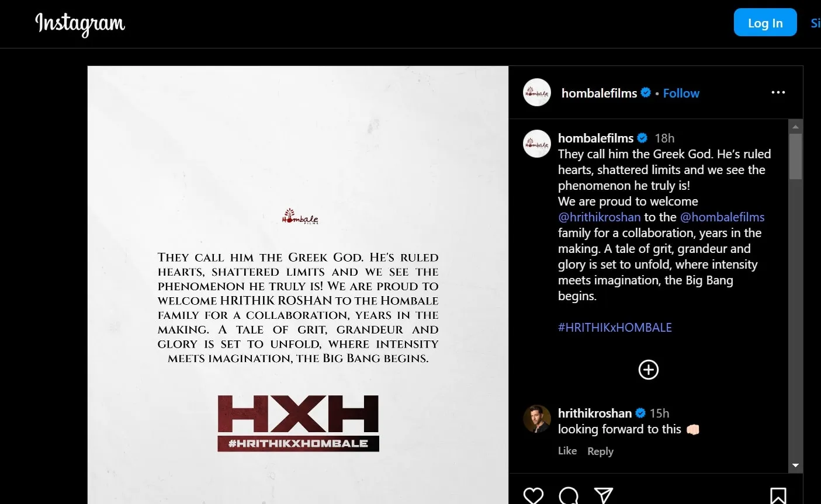821x504 pixels.
Task: Follow hombalefilms account
Action: [x=681, y=93]
